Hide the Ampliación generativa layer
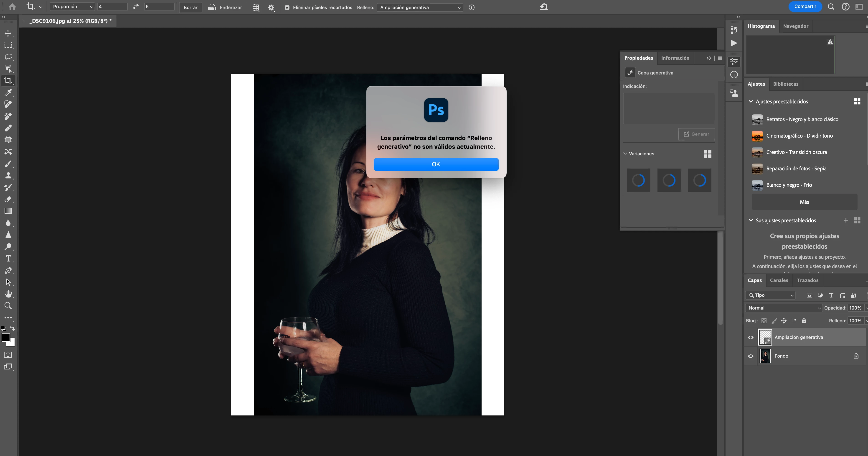 [750, 337]
